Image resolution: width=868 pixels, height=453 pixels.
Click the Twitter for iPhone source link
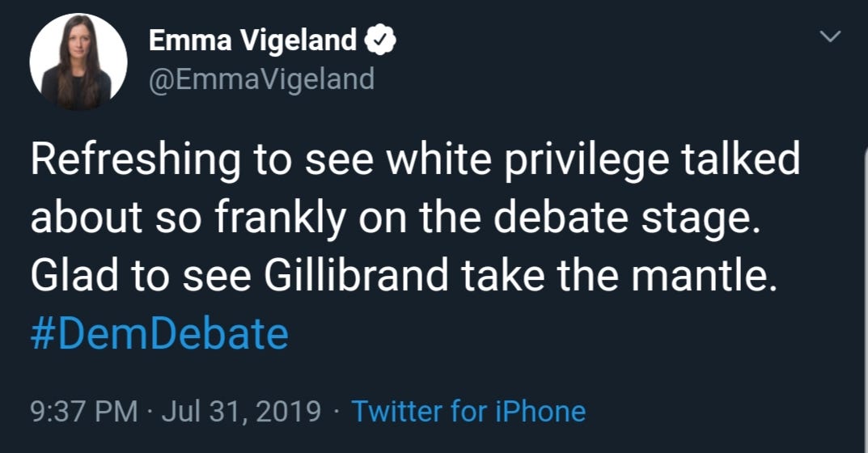tap(468, 411)
